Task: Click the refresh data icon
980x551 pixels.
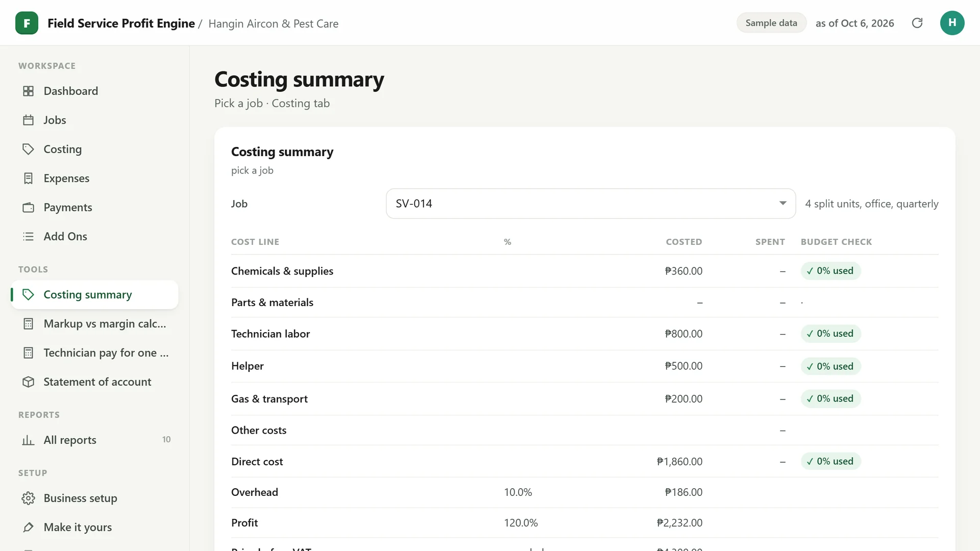Action: pos(917,23)
